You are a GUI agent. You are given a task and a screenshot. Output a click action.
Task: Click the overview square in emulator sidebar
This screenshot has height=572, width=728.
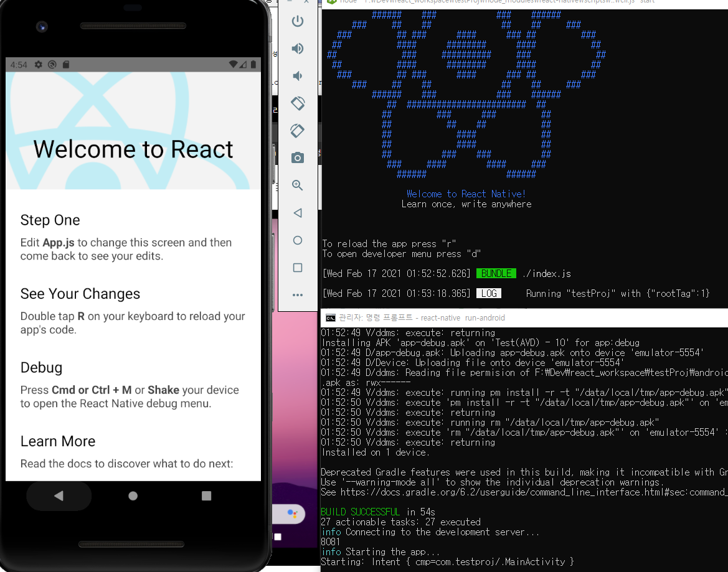[298, 268]
